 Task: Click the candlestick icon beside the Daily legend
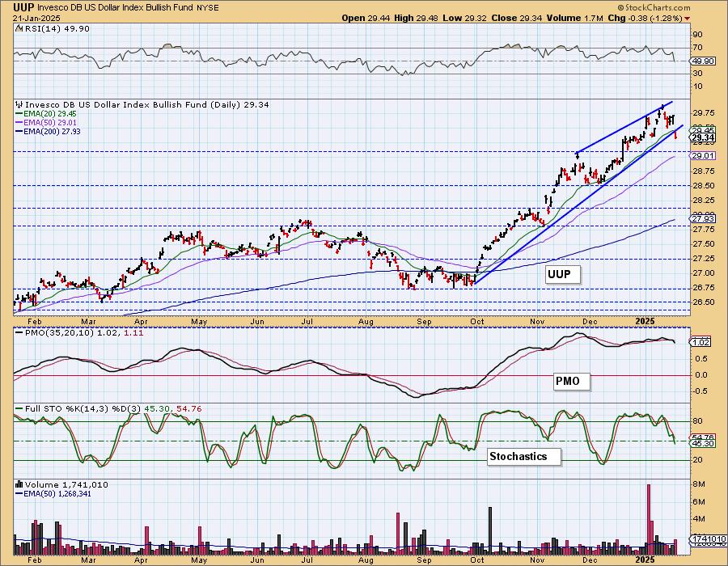tap(19, 105)
